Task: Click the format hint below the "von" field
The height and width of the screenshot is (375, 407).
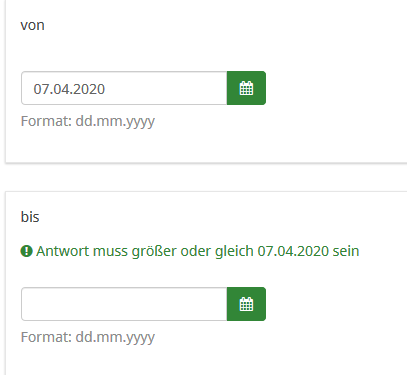Action: coord(88,122)
